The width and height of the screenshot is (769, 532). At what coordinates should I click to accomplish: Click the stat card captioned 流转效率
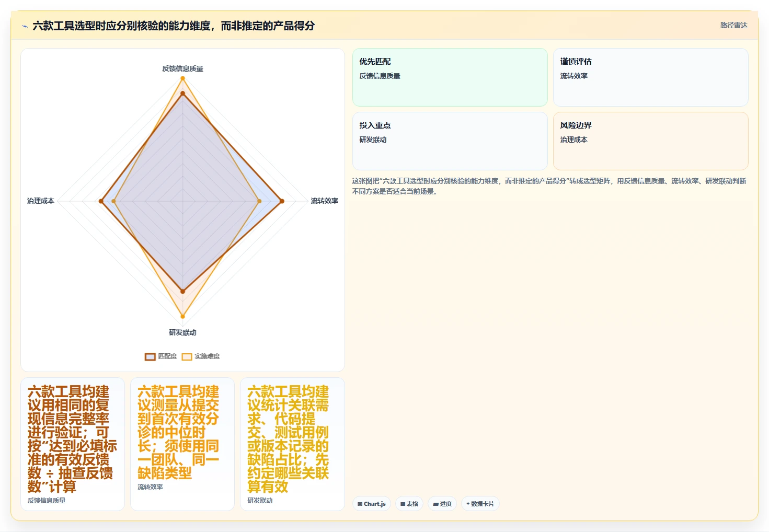182,444
